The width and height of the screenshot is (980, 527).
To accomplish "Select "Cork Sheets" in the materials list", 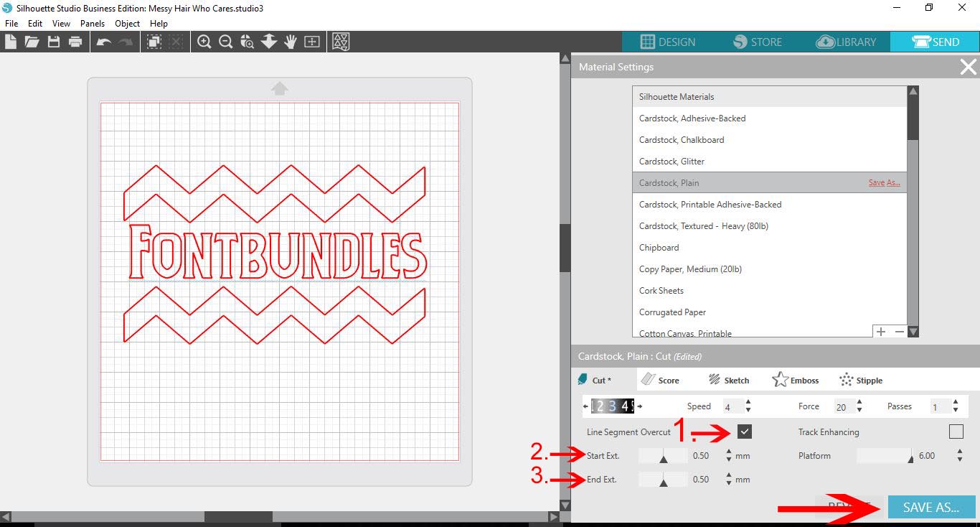I will pos(770,291).
